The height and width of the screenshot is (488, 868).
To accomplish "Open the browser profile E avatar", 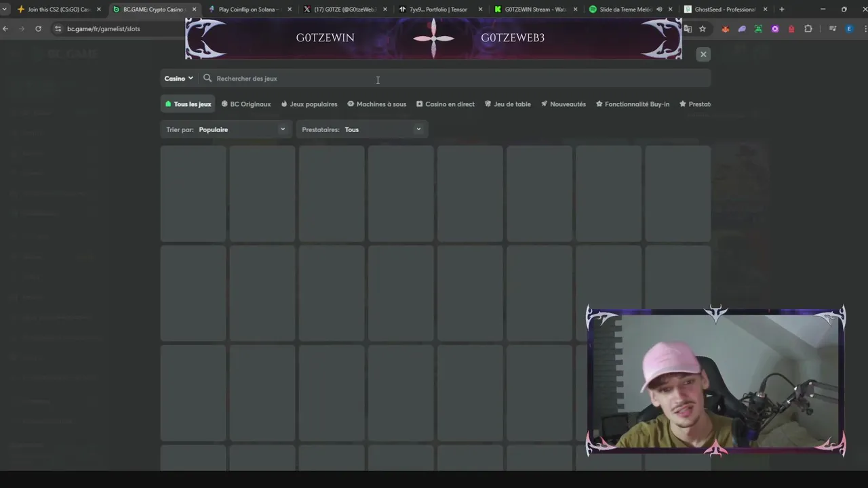I will pyautogui.click(x=850, y=28).
